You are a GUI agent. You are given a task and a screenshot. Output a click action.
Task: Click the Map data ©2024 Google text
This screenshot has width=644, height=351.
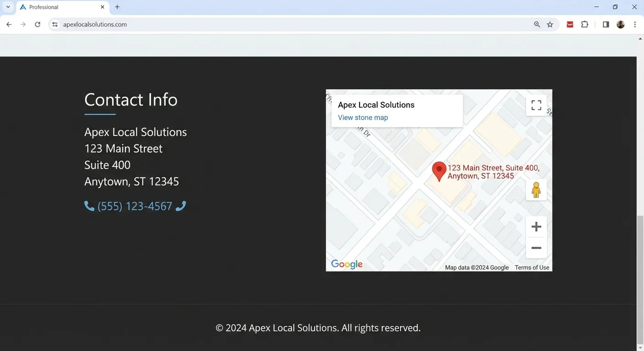click(x=477, y=268)
